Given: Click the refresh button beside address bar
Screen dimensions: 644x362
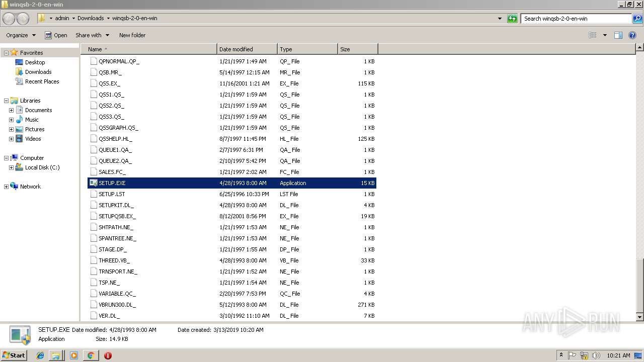Looking at the screenshot, I should [512, 19].
